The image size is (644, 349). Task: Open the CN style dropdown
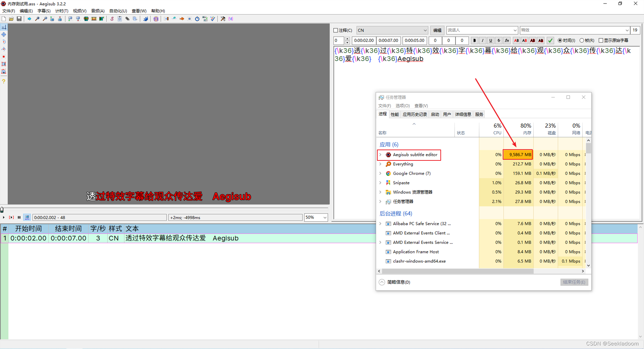click(x=392, y=30)
